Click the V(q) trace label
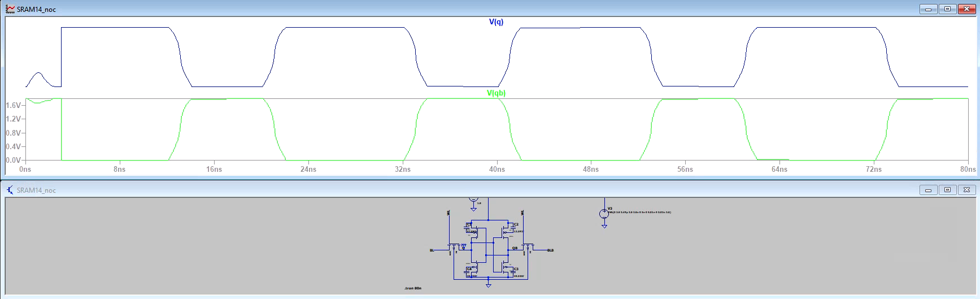 click(x=496, y=22)
